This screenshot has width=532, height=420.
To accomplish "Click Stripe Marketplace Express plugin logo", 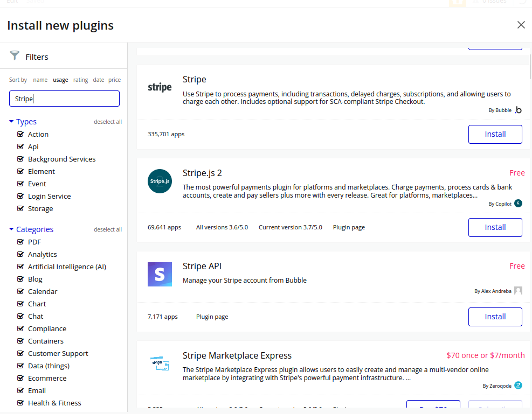I will (x=160, y=363).
